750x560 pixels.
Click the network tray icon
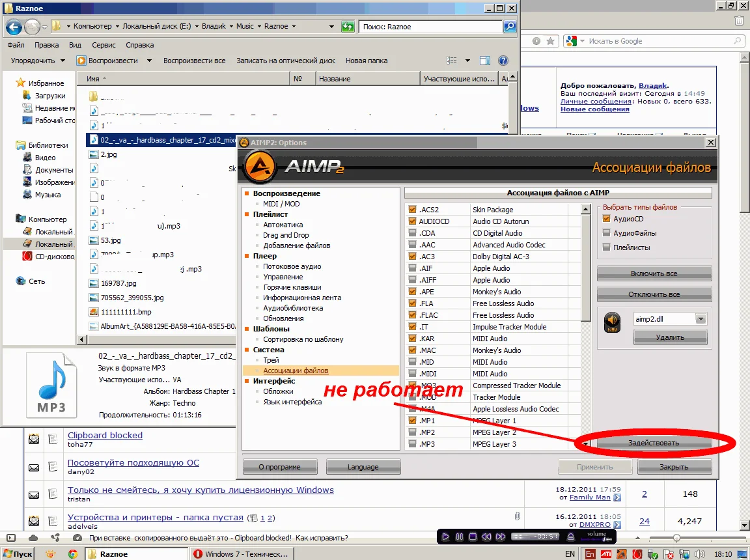point(684,553)
